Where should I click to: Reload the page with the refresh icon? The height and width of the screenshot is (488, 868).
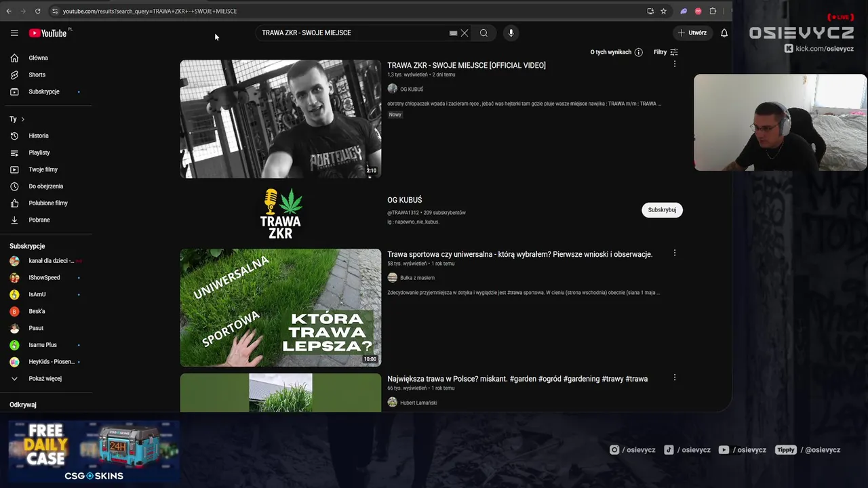point(37,11)
